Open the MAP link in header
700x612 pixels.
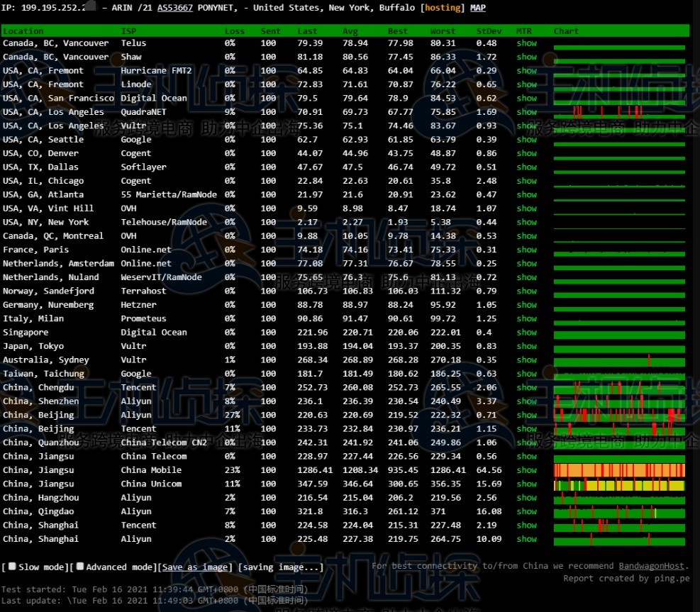pyautogui.click(x=478, y=8)
